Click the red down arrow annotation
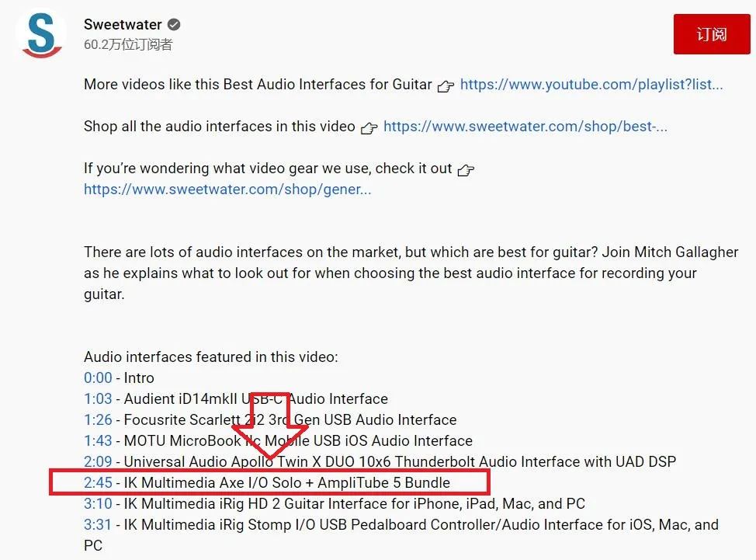The width and height of the screenshot is (756, 560). (x=270, y=425)
